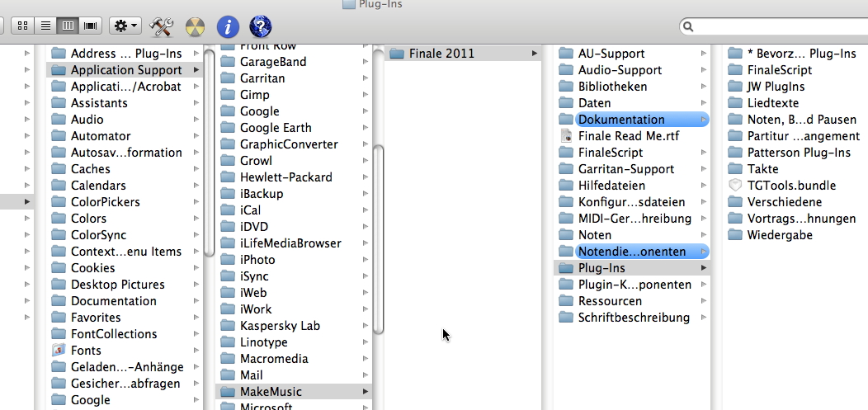This screenshot has width=868, height=410.
Task: Click the hammer and wrench toolbar icon
Action: click(x=161, y=26)
